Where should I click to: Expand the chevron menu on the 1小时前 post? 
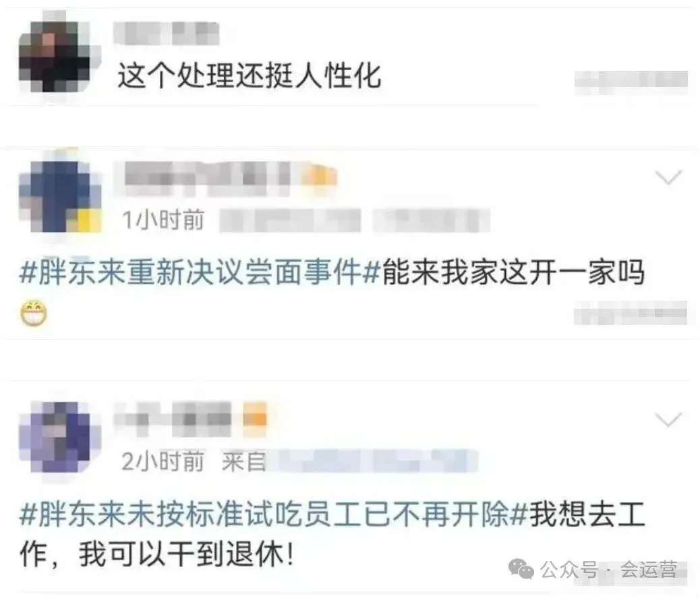coord(668,177)
